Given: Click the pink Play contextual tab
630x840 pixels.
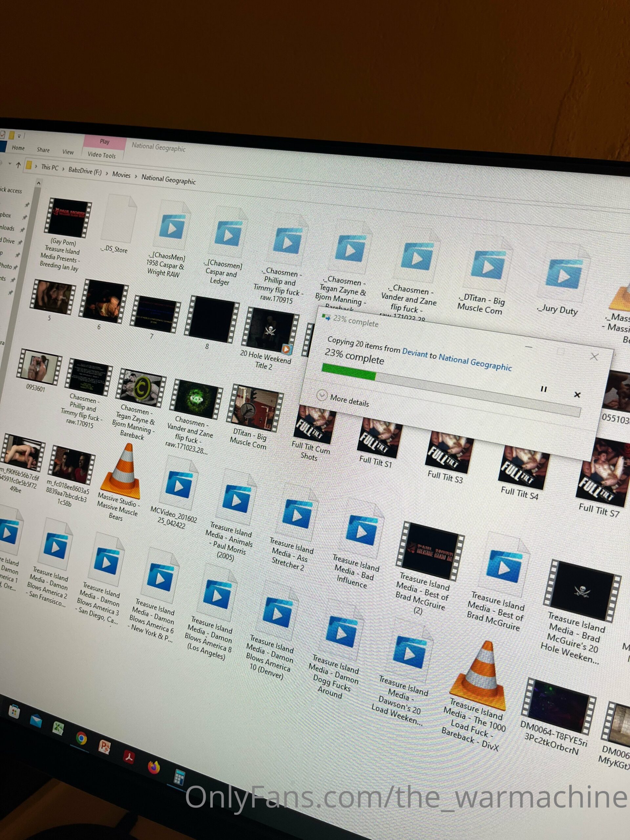Looking at the screenshot, I should coord(105,142).
